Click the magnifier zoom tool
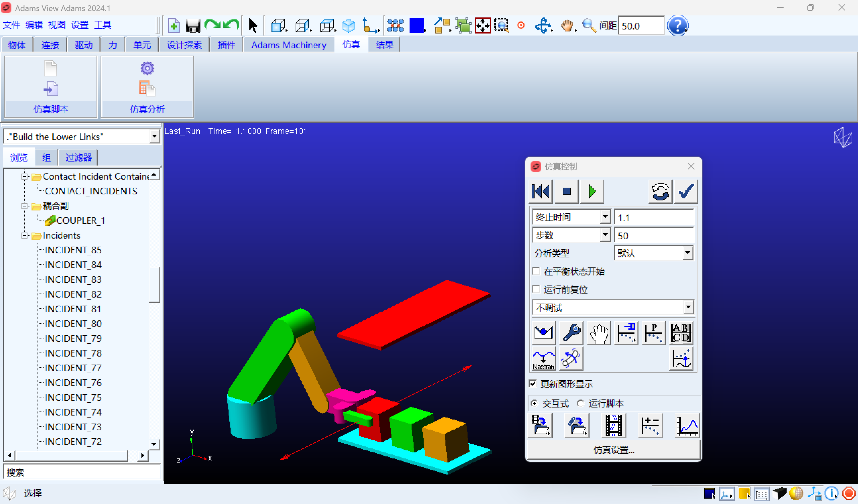Viewport: 858px width, 504px height. click(589, 25)
